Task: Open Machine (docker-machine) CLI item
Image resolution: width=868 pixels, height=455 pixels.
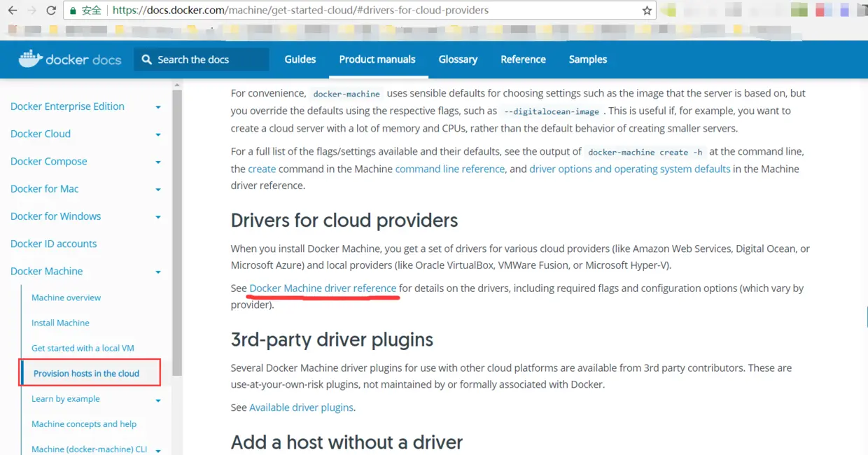Action: tap(89, 449)
